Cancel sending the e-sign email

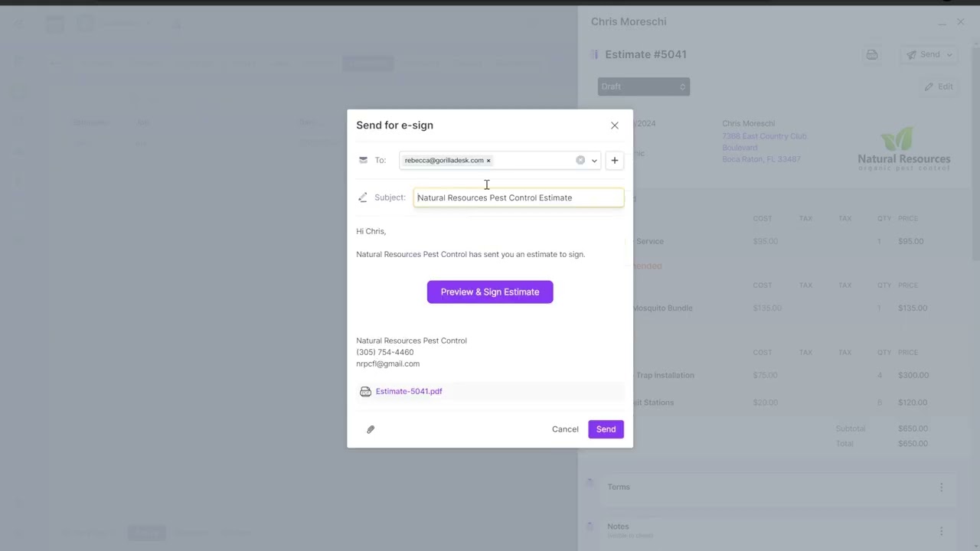(565, 429)
